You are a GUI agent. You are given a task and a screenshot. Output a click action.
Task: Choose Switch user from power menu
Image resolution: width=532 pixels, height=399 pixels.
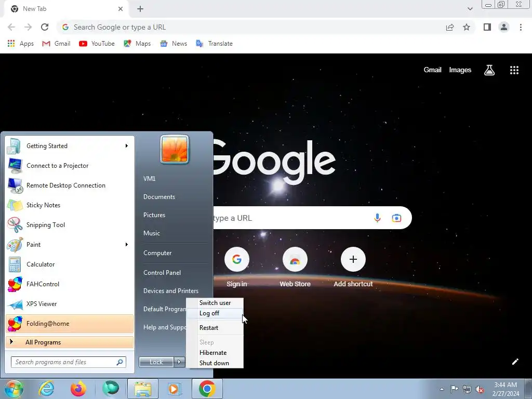215,303
